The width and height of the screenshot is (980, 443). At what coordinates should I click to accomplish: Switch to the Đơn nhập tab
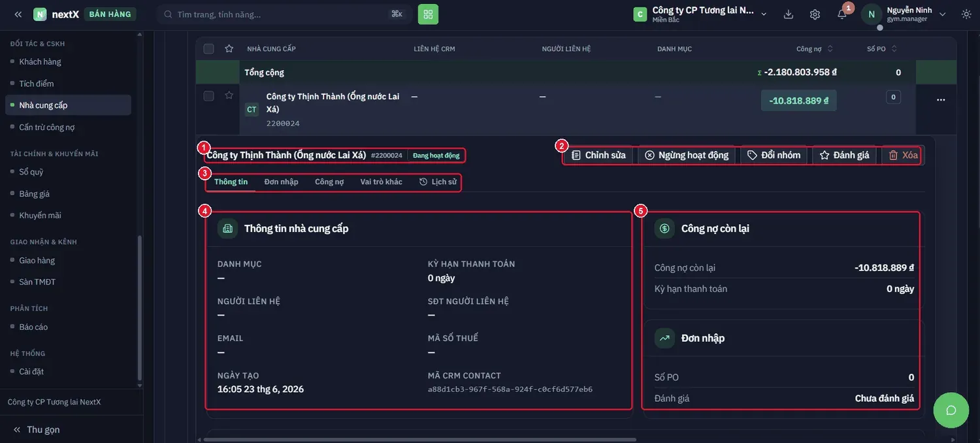pos(281,182)
